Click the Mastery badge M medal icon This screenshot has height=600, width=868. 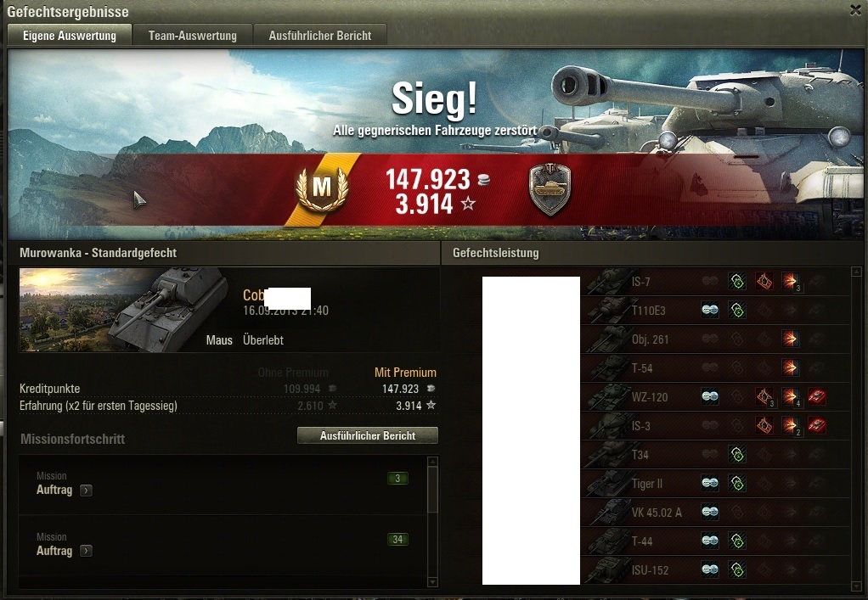click(x=322, y=188)
